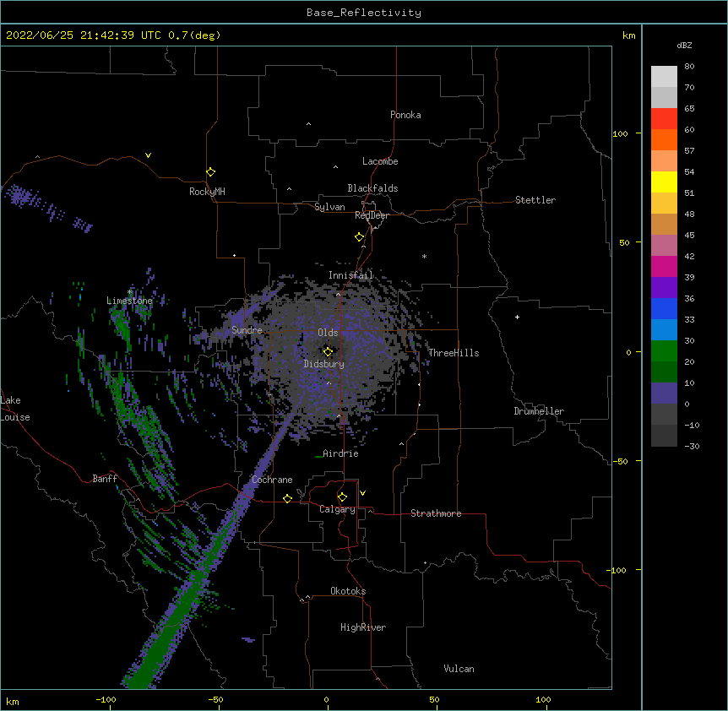The width and height of the screenshot is (728, 711).
Task: Click the Sundre town label
Action: tap(247, 330)
